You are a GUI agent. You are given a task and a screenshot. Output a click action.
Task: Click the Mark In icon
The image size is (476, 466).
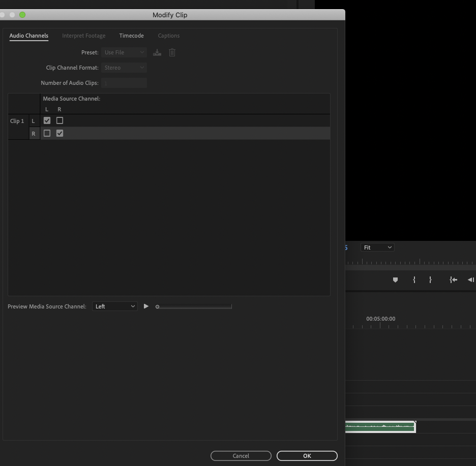click(x=414, y=279)
